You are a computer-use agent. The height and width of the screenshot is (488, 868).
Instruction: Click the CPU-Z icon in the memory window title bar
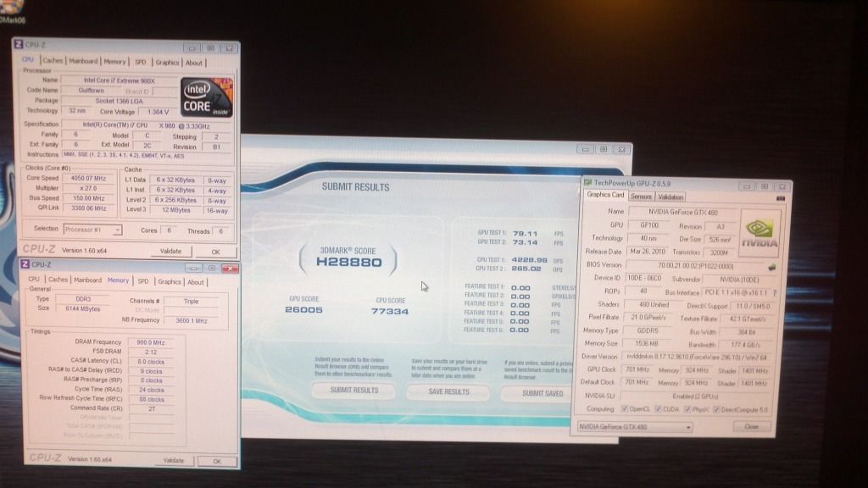[25, 264]
